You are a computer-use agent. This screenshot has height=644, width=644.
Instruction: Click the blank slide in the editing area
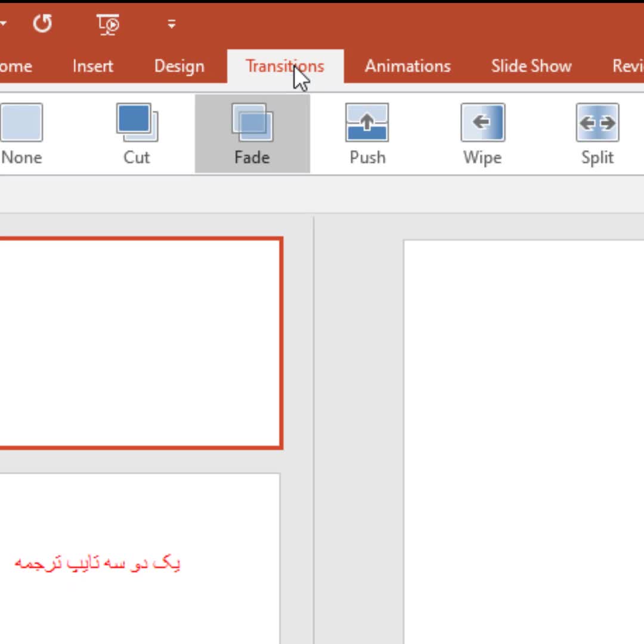[524, 441]
